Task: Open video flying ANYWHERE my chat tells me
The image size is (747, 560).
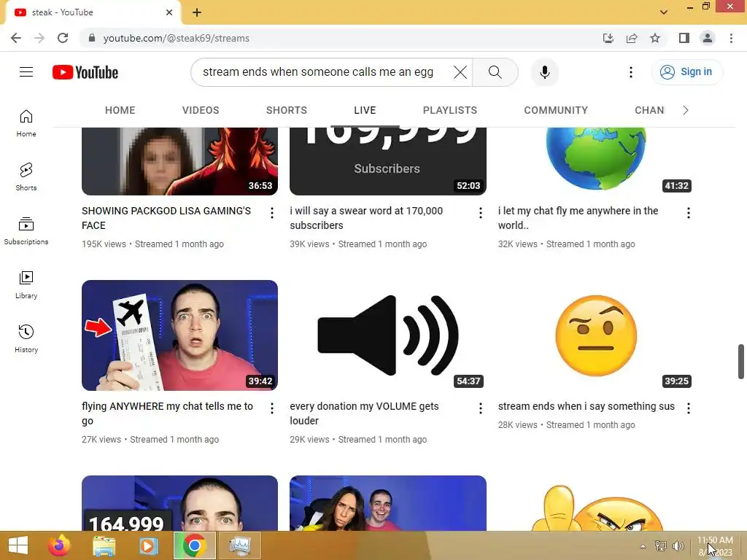Action: [x=167, y=413]
